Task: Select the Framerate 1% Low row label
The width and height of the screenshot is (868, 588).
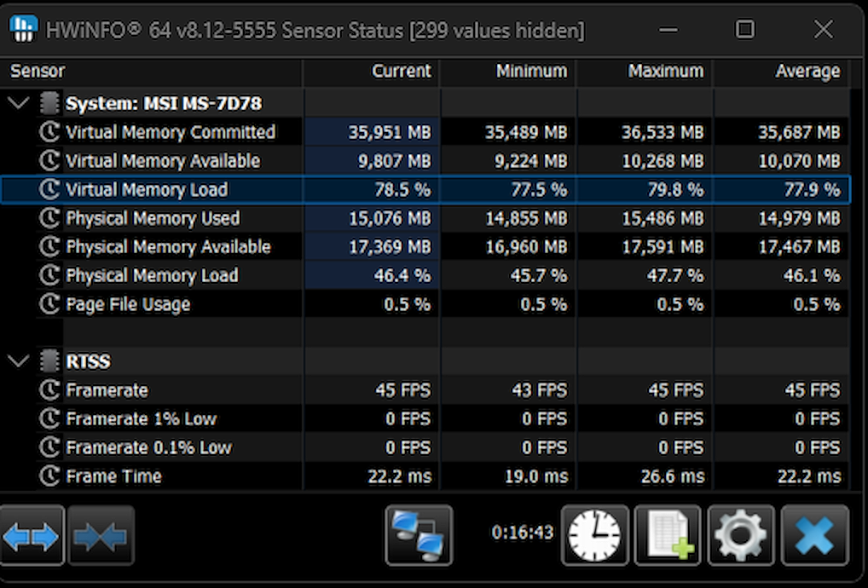Action: (x=142, y=418)
